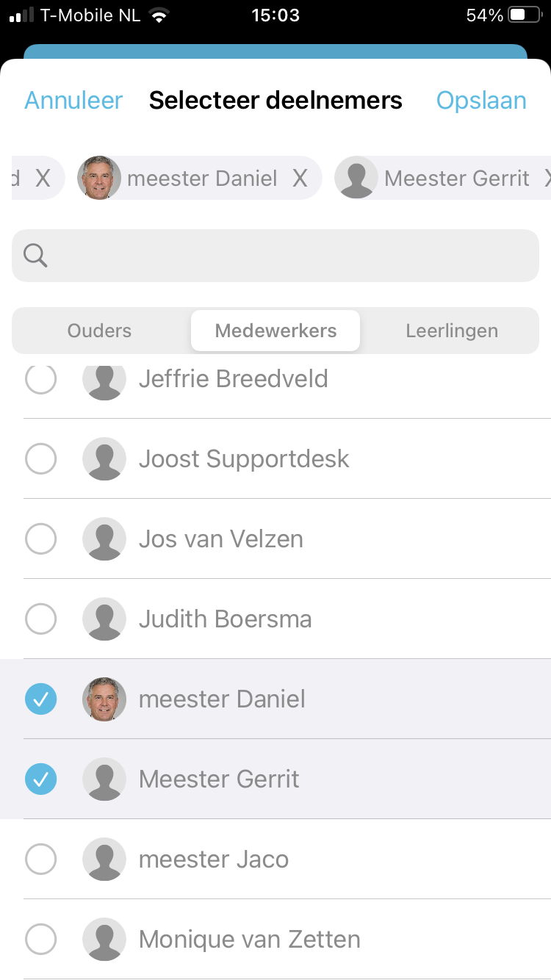This screenshot has width=551, height=980.
Task: Switch to the Leerlingen tab
Action: 452,331
